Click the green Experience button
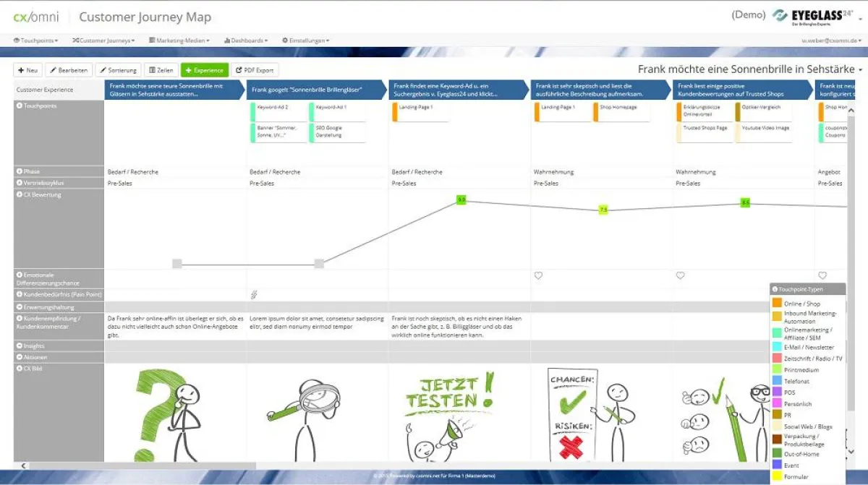 click(x=205, y=70)
